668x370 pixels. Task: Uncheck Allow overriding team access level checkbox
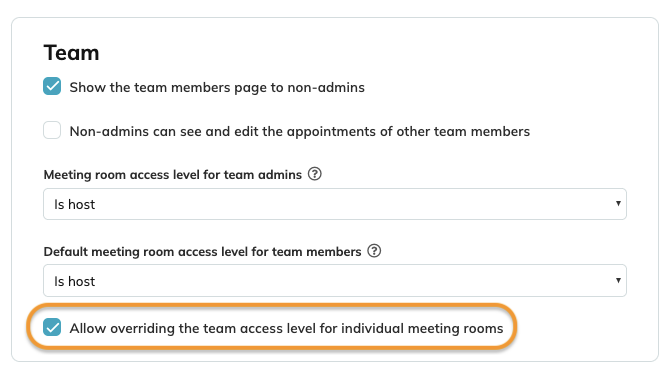(52, 327)
